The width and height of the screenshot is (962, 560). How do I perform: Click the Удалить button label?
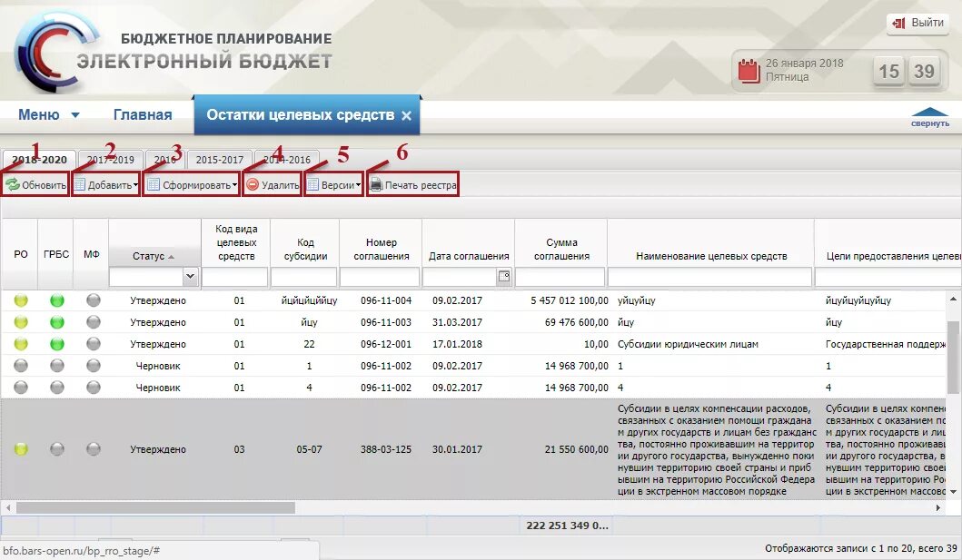(281, 185)
